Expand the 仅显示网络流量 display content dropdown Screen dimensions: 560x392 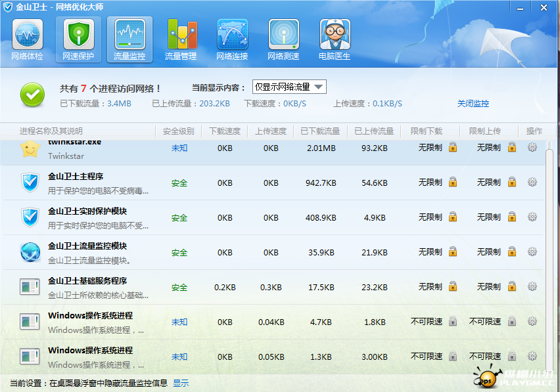tap(318, 87)
